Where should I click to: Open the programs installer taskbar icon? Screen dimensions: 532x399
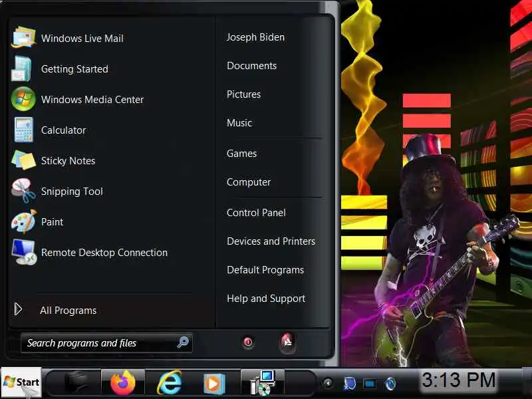pos(262,383)
